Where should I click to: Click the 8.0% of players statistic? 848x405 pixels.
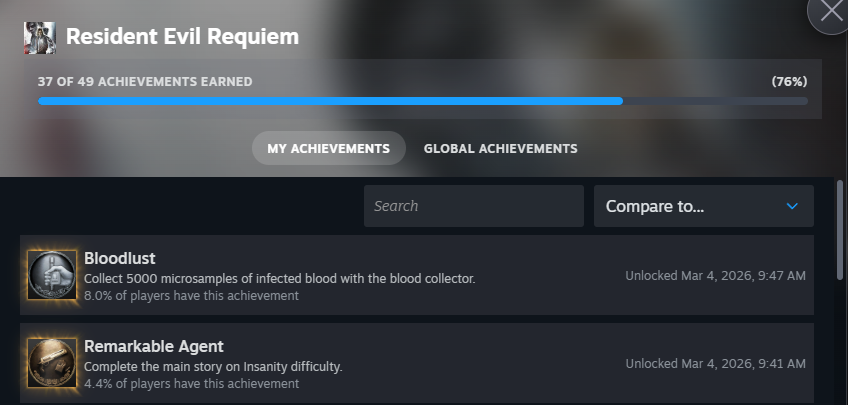[191, 295]
